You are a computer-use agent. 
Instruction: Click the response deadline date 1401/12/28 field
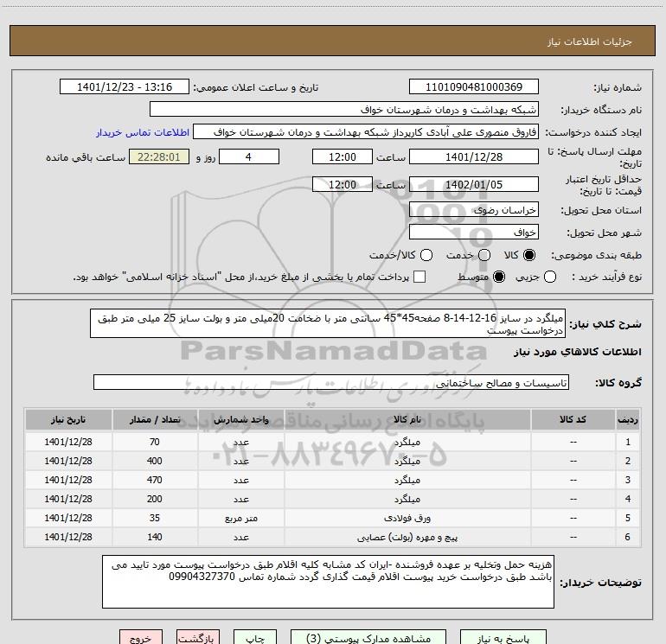coord(474,156)
